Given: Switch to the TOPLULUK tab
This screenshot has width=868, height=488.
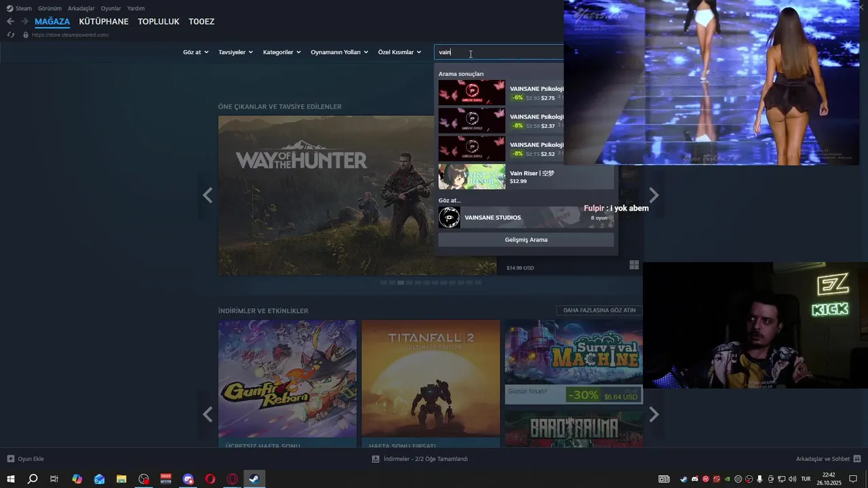Looking at the screenshot, I should point(159,22).
